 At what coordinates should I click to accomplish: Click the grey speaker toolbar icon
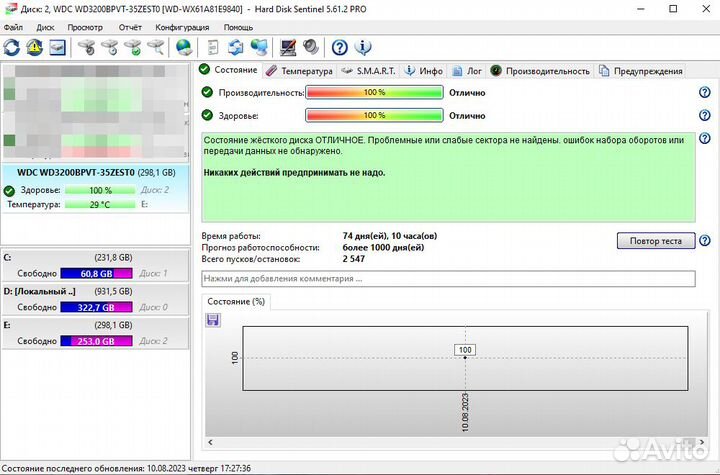click(x=311, y=47)
